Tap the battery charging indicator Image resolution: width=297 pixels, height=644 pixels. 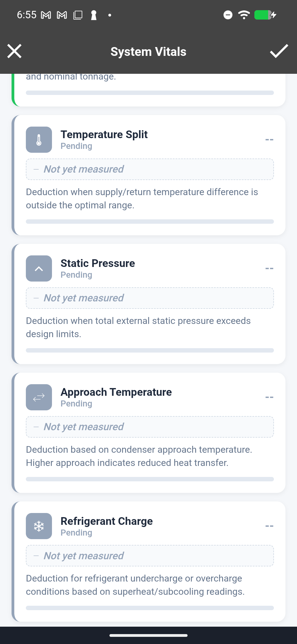pos(265,15)
